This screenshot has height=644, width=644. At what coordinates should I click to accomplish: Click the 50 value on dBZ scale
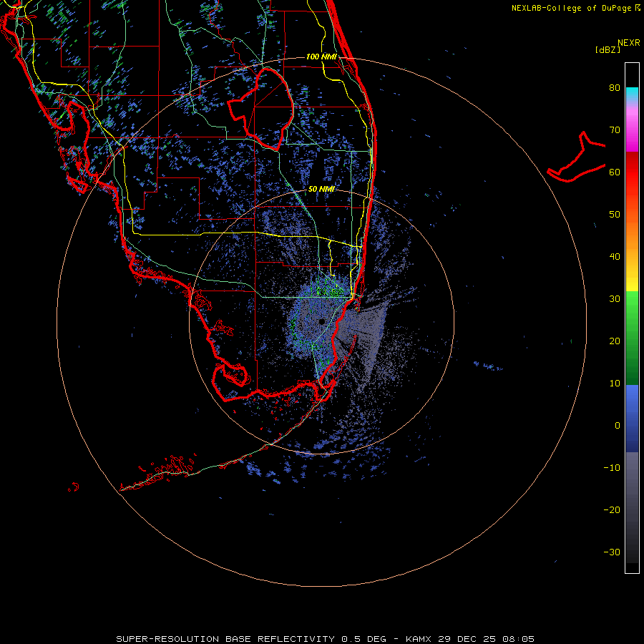point(615,215)
